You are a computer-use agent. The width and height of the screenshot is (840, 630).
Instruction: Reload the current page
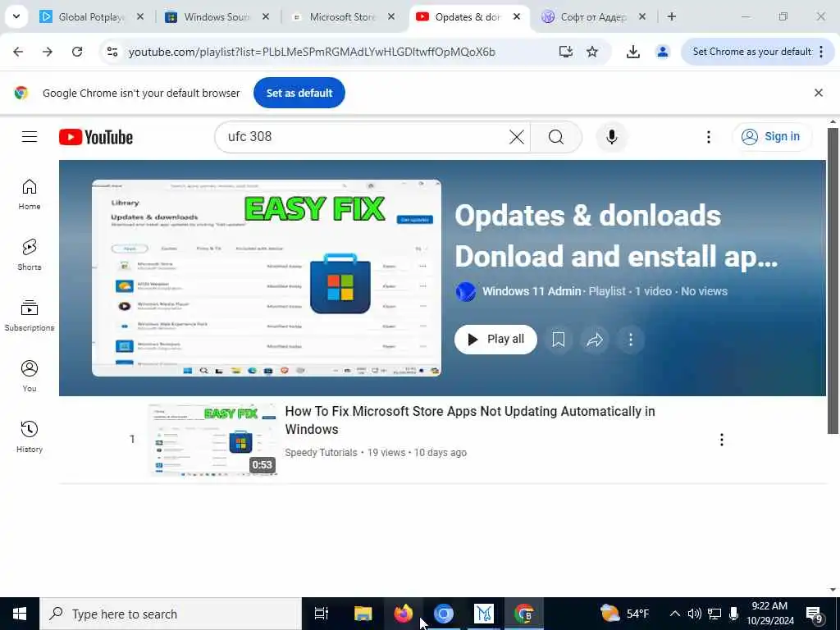[77, 52]
